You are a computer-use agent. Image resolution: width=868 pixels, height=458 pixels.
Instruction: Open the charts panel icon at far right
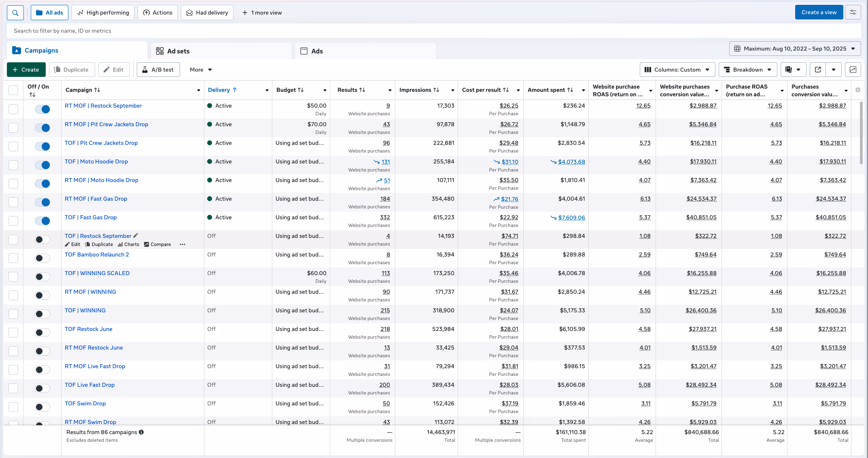coord(853,70)
